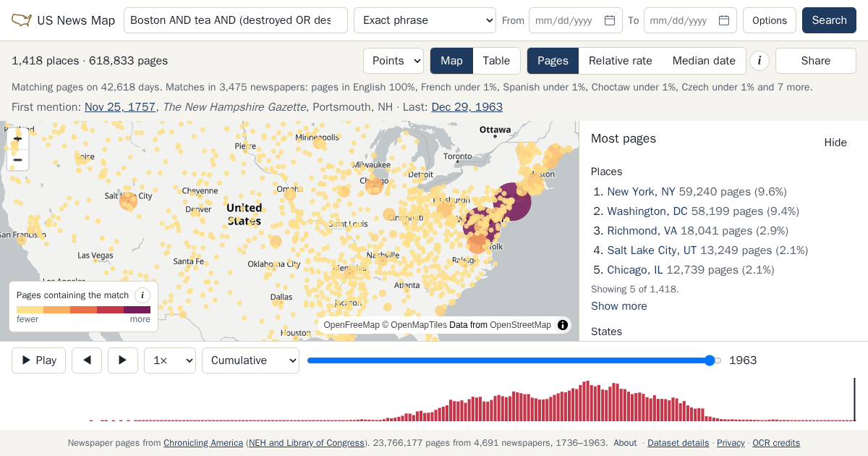Open the From date calendar picker icon

(610, 20)
